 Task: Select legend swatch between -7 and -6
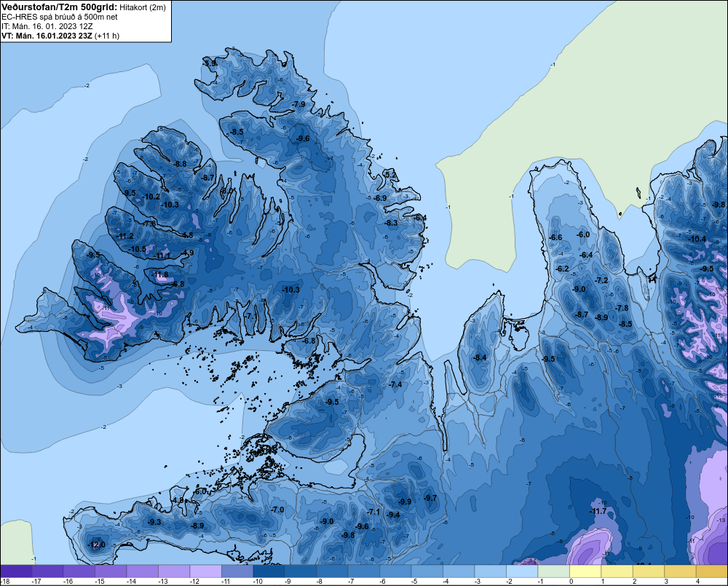363,571
